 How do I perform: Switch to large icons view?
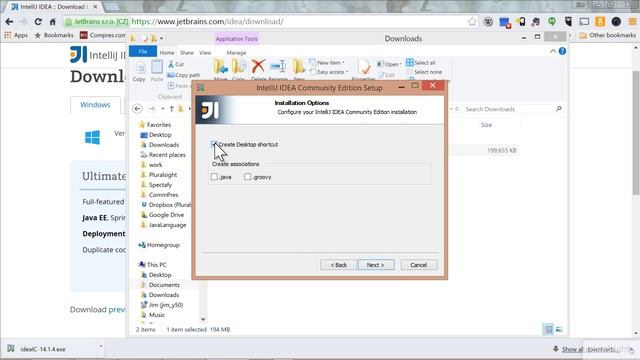[x=559, y=329]
